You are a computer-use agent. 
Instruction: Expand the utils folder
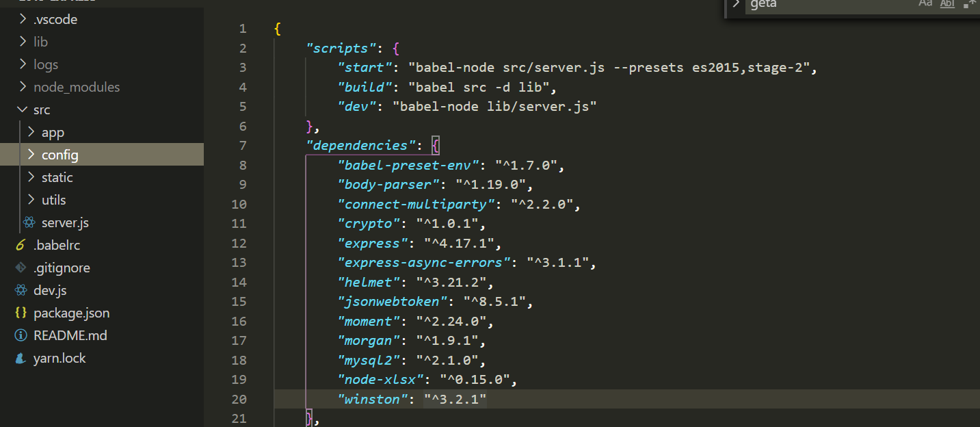point(31,200)
